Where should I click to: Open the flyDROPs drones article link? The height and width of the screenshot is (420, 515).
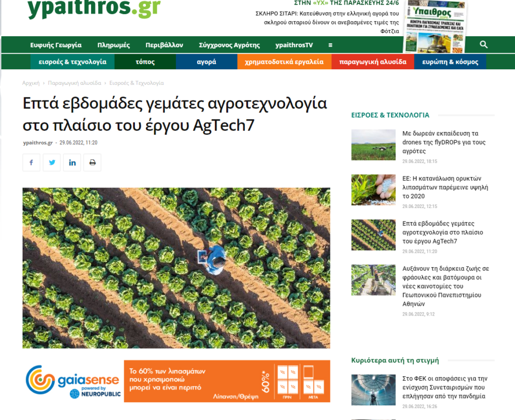(x=444, y=142)
